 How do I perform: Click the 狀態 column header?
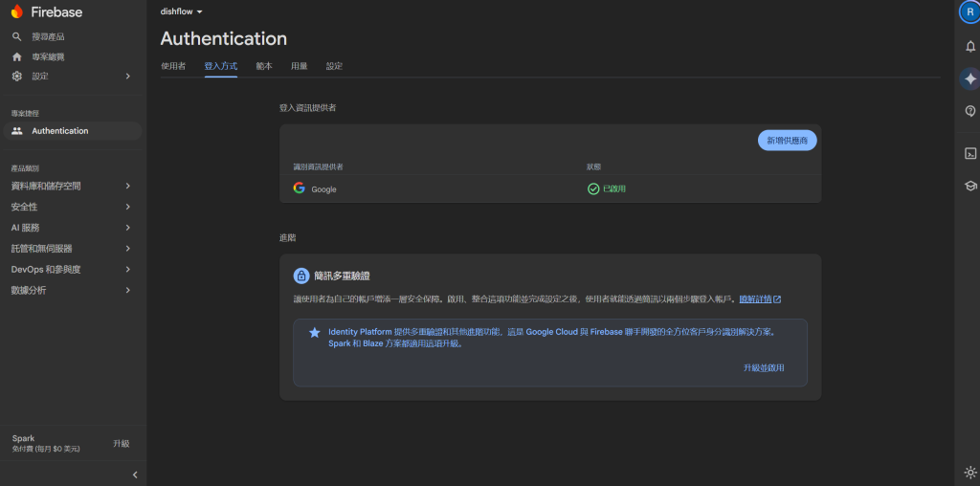(593, 166)
